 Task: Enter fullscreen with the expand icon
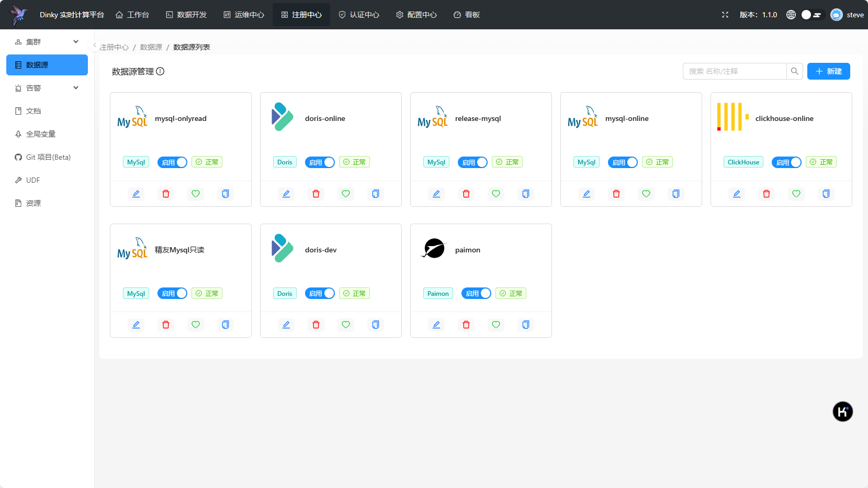point(725,15)
